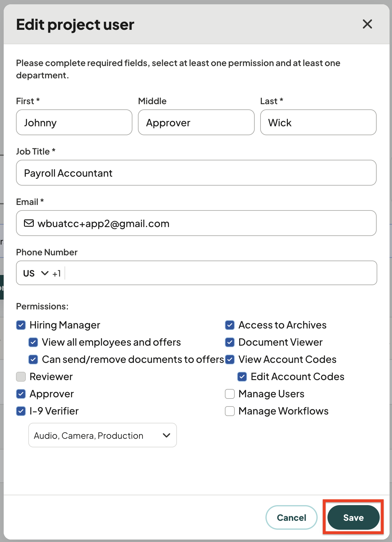This screenshot has height=542, width=392.
Task: Toggle the Edit Account Codes checkbox
Action: click(x=242, y=377)
